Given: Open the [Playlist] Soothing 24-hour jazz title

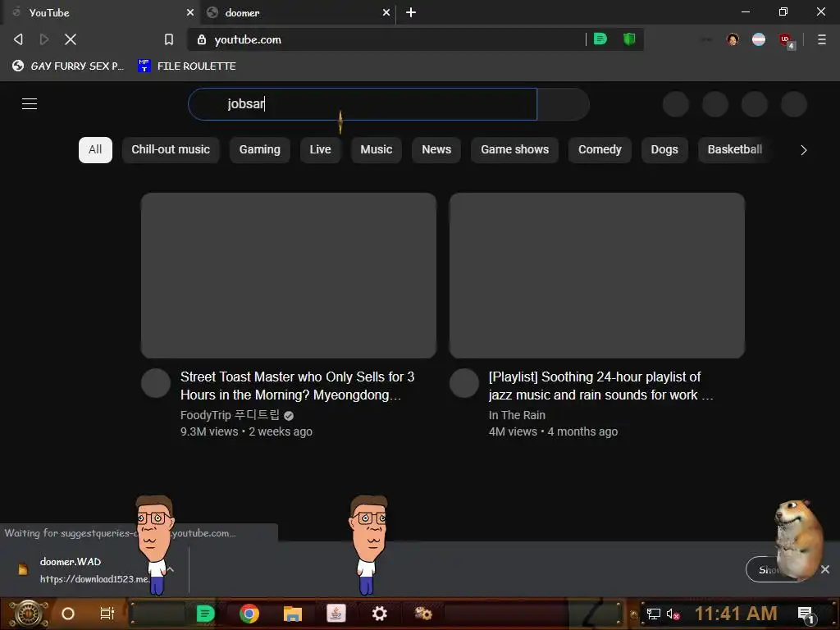Looking at the screenshot, I should 601,386.
